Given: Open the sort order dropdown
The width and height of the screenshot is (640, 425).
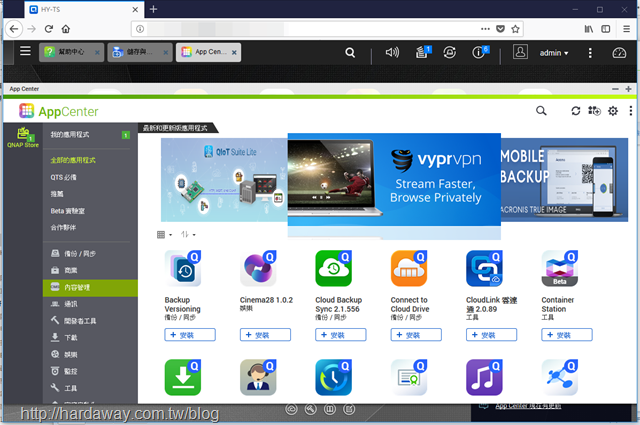Looking at the screenshot, I should (188, 235).
